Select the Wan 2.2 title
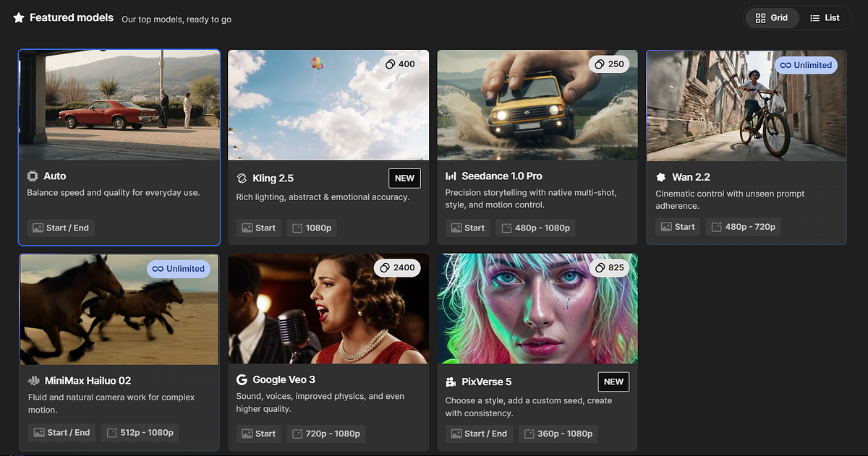This screenshot has width=868, height=456. (692, 177)
